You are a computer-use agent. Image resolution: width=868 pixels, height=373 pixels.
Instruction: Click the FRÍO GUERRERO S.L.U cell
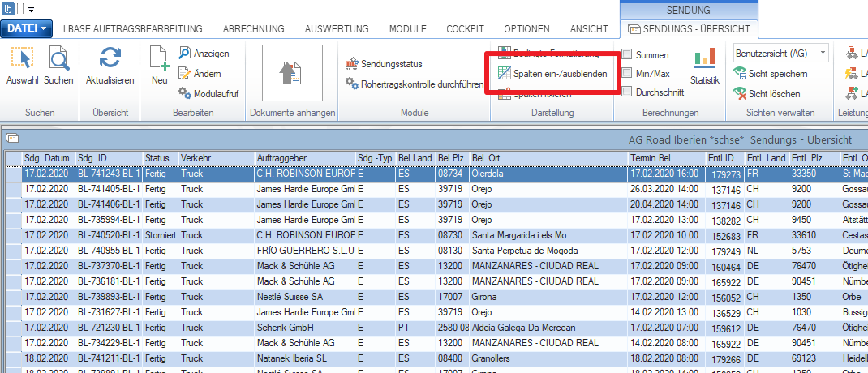click(304, 251)
